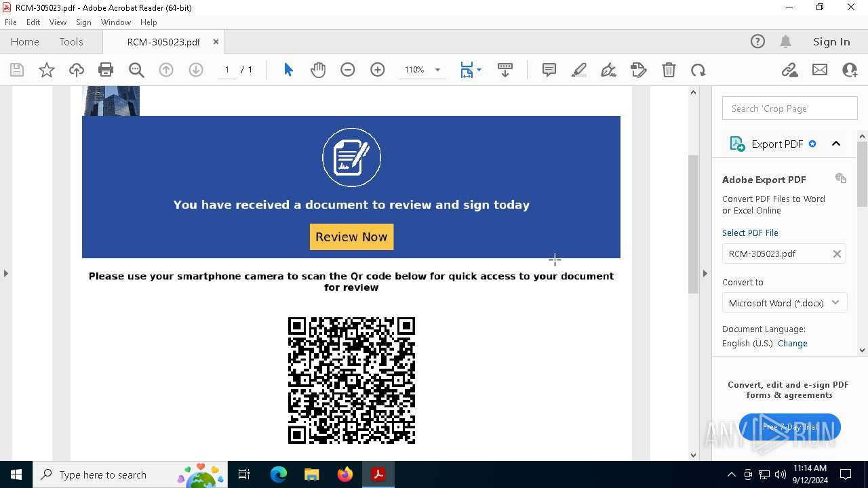The width and height of the screenshot is (868, 488).
Task: Activate the Hand pan tool
Action: pos(318,70)
